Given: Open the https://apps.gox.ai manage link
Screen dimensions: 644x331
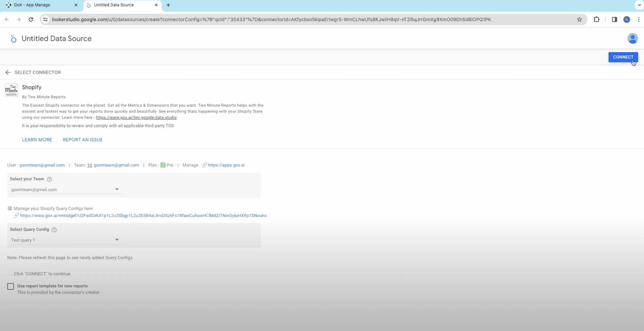Looking at the screenshot, I should pyautogui.click(x=226, y=165).
